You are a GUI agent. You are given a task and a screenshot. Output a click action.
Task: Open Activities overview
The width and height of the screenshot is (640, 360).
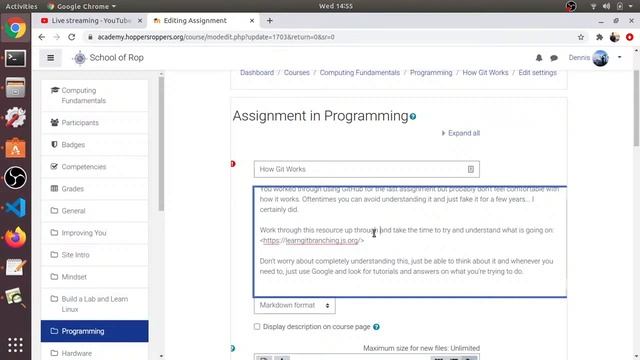pyautogui.click(x=21, y=6)
